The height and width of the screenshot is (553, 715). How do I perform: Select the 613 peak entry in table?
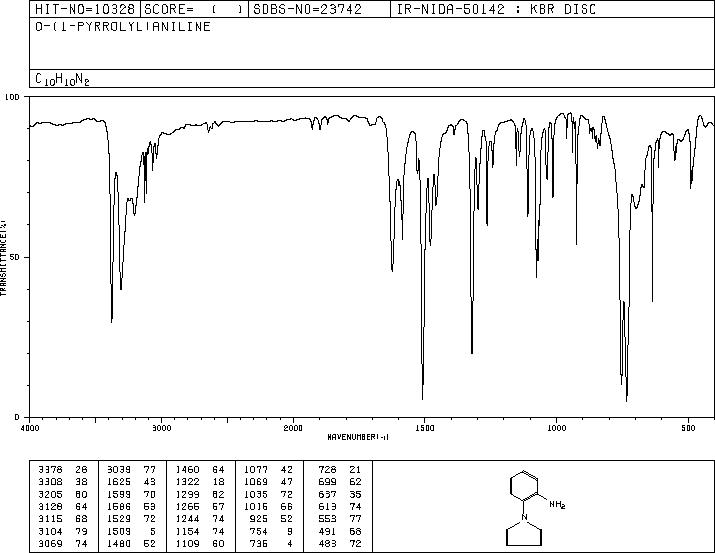tap(340, 506)
